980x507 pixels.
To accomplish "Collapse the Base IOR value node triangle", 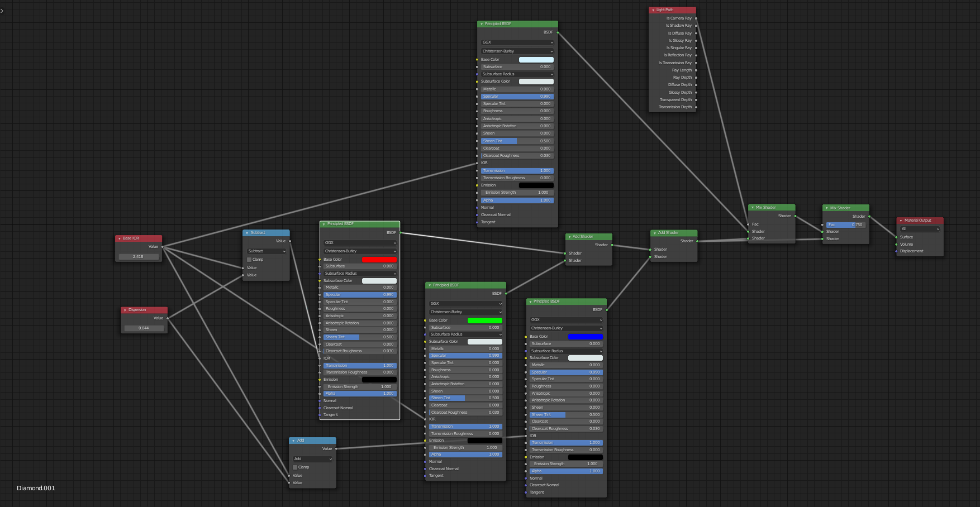I will (119, 238).
